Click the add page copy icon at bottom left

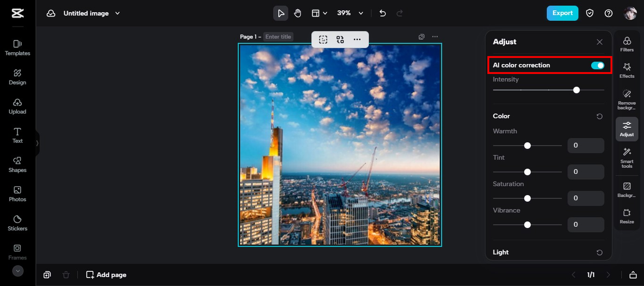point(47,275)
